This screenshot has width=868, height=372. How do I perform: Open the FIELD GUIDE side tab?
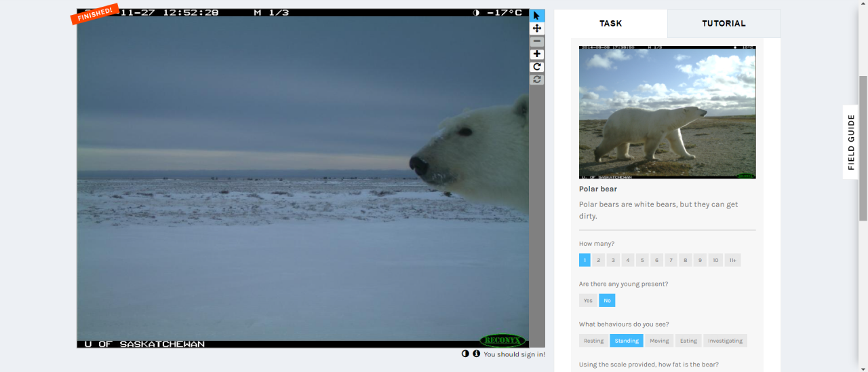tap(851, 142)
